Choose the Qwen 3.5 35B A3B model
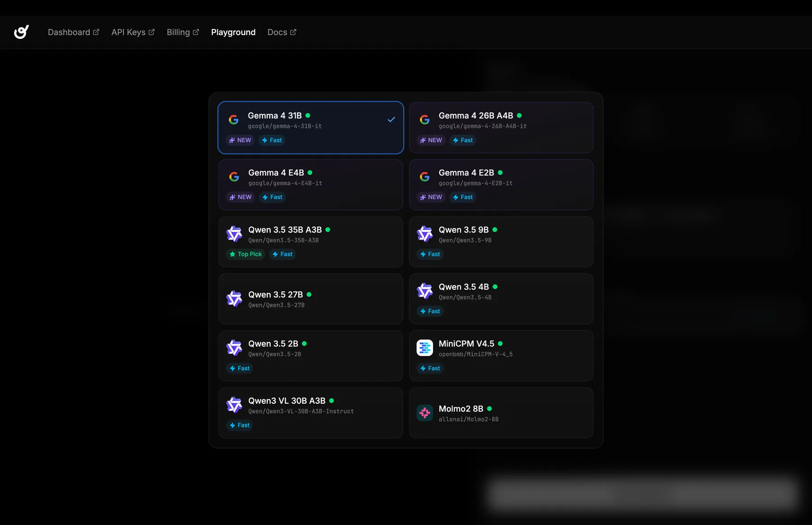Screen dimensions: 812x525 (311, 242)
